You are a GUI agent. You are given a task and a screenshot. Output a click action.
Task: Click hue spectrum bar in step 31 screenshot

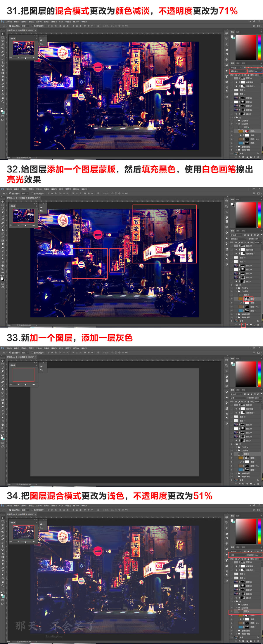pos(259,48)
